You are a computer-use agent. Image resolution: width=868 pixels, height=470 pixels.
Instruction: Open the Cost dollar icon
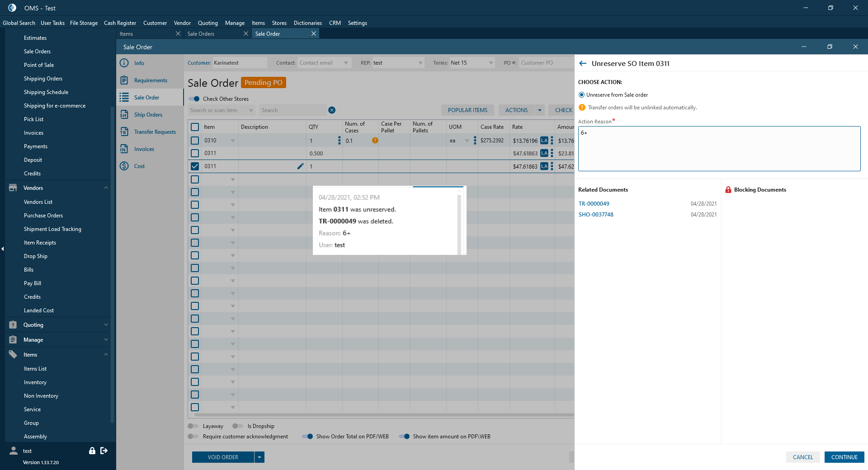[x=124, y=166]
